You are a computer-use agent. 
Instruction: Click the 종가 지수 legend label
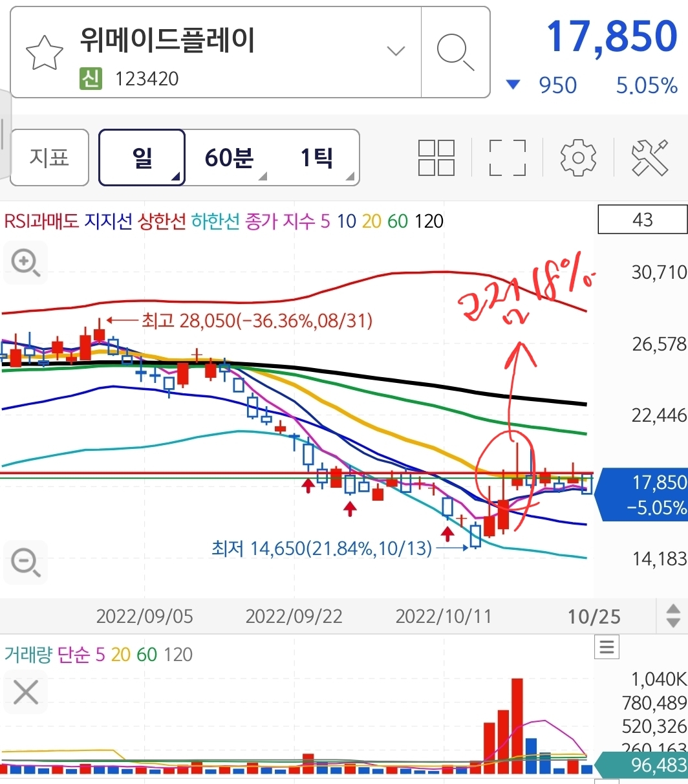click(x=279, y=221)
